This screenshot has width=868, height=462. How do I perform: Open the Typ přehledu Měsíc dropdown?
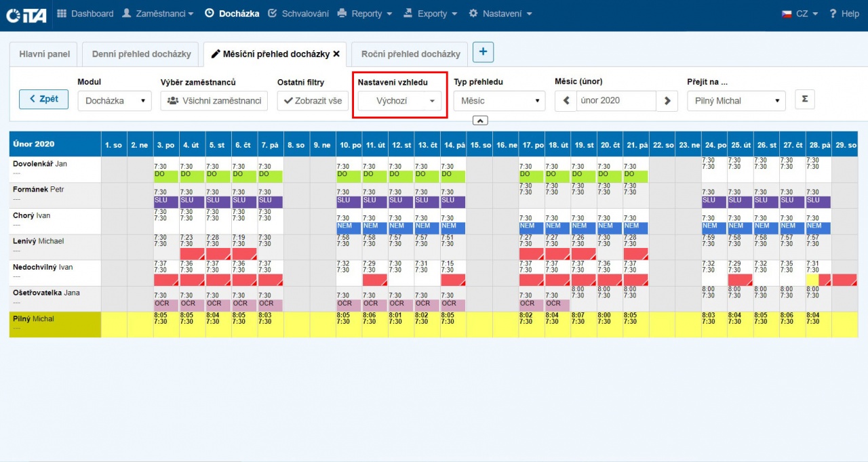click(x=499, y=101)
